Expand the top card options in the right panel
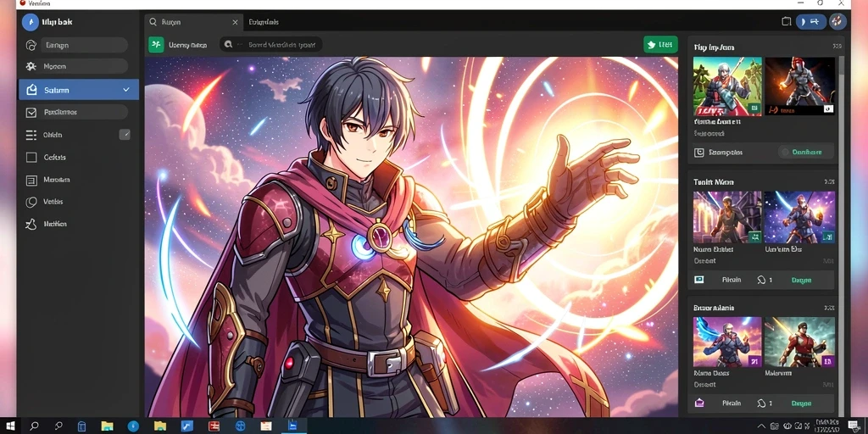This screenshot has height=434, width=868. pos(837,47)
